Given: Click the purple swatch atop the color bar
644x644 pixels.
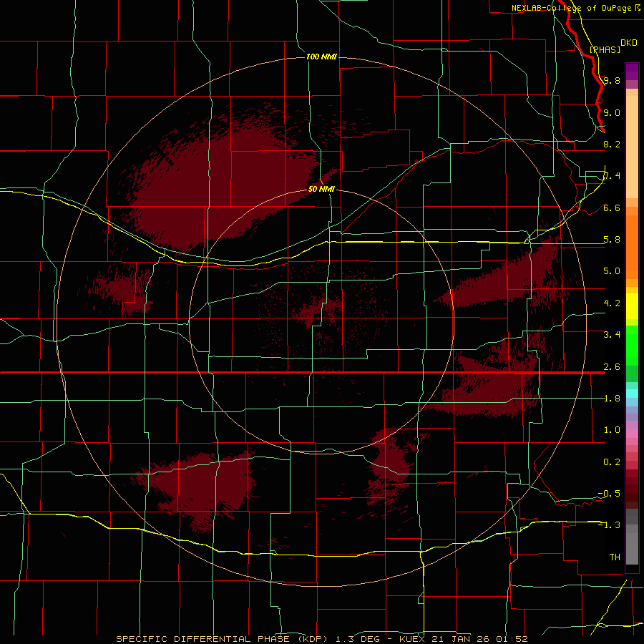Looking at the screenshot, I should 632,72.
